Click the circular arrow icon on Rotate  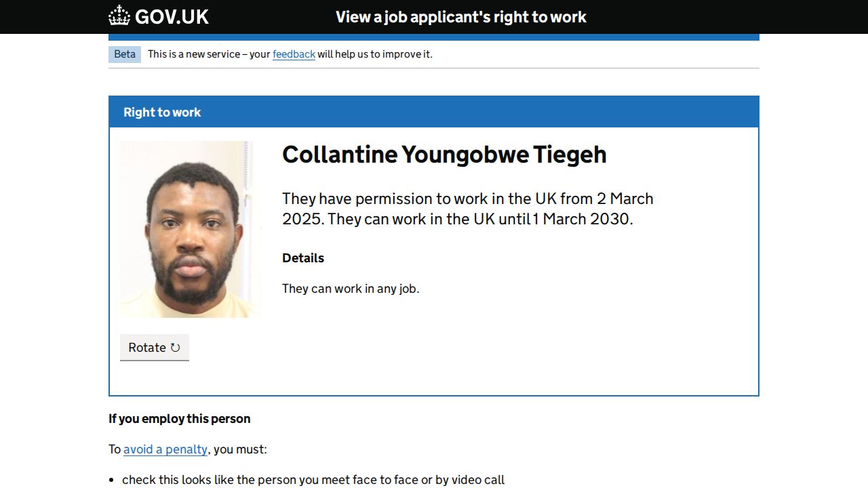coord(175,348)
